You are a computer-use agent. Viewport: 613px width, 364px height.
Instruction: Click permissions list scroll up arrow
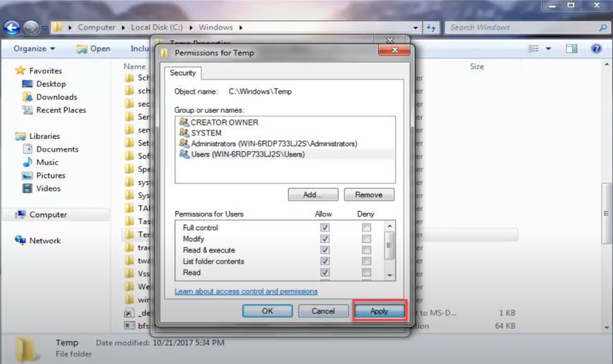389,226
